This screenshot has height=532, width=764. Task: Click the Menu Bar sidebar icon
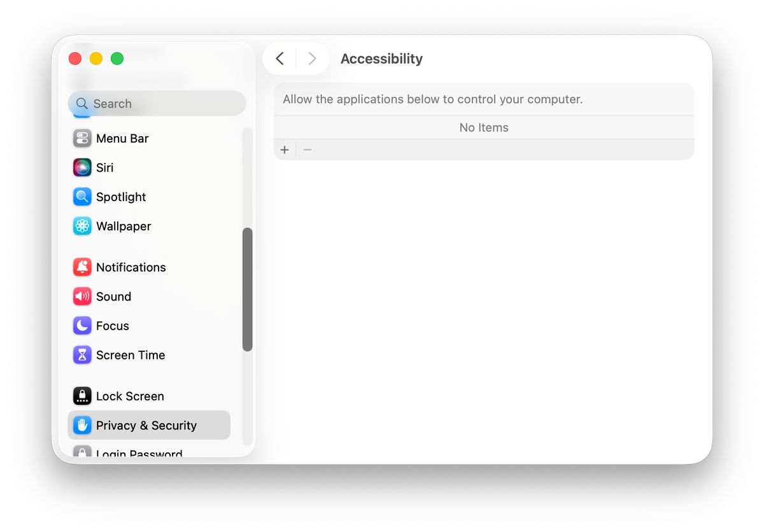[82, 138]
